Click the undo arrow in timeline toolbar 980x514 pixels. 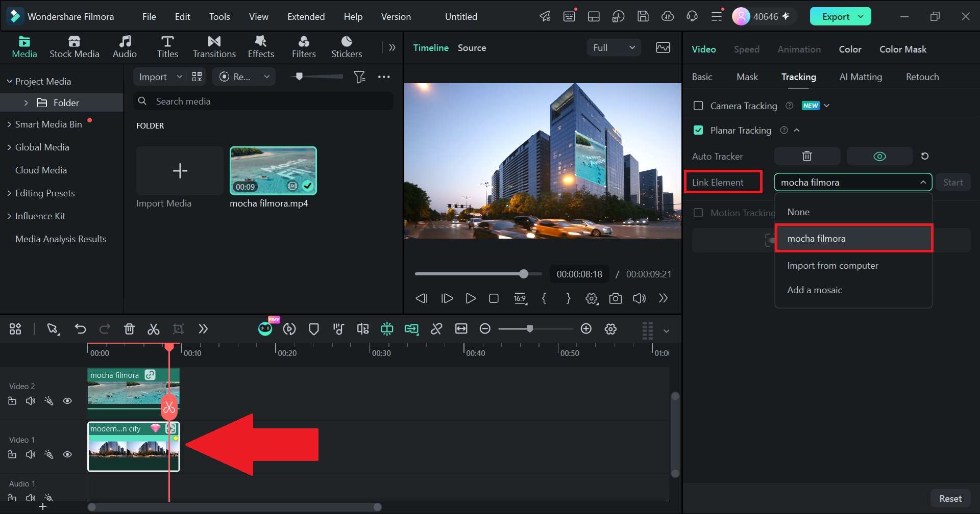[80, 329]
